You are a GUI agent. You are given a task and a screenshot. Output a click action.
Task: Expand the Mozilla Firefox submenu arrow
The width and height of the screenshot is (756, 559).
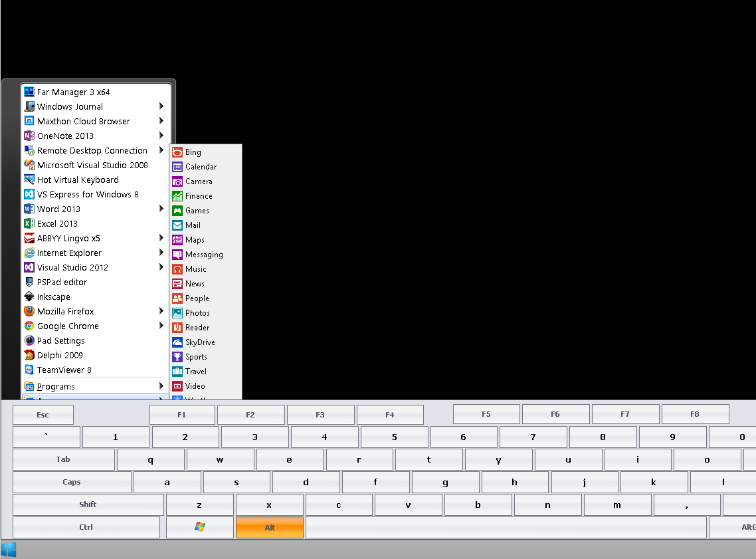pyautogui.click(x=161, y=311)
